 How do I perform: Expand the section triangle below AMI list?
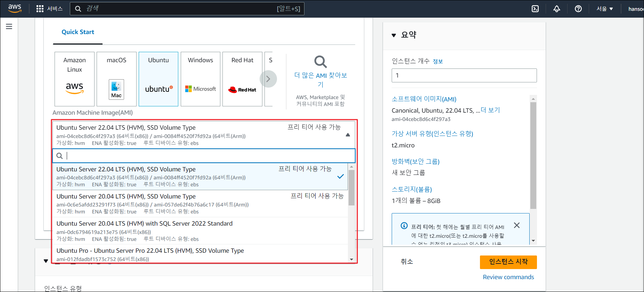coord(46,261)
